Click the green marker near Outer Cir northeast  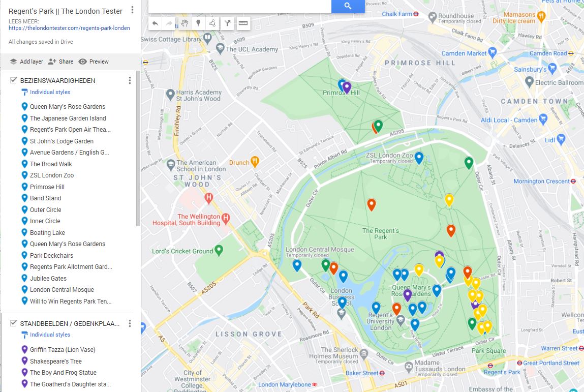pos(469,163)
